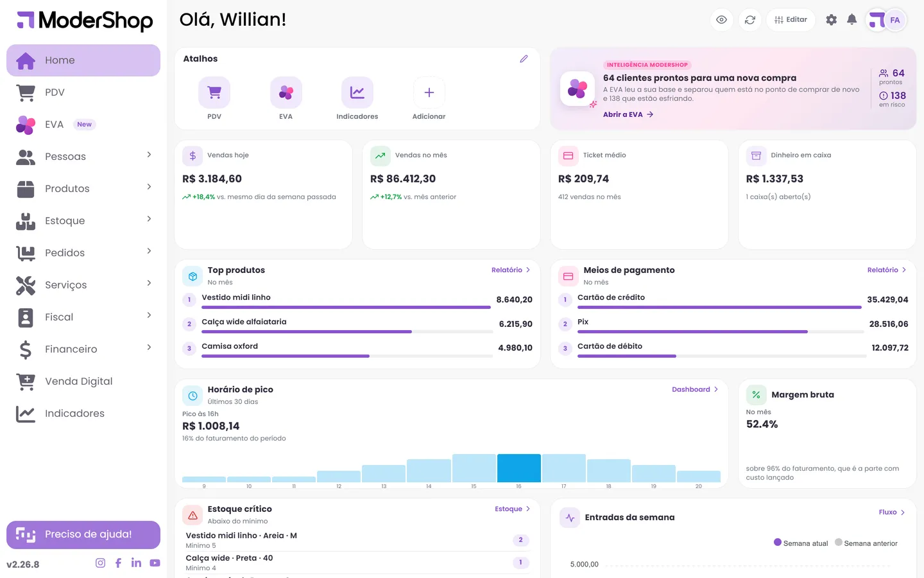Click the 16h peak bar in chart
Image resolution: width=924 pixels, height=578 pixels.
click(518, 468)
